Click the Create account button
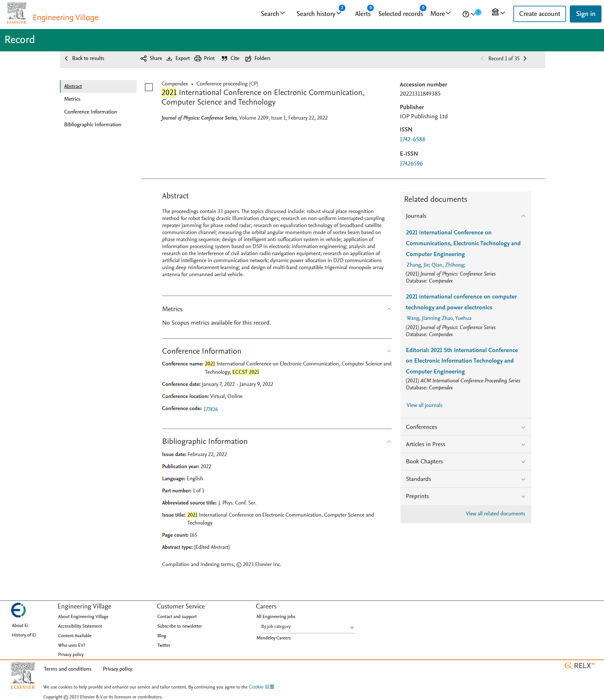Screen dimensions: 604x700 point(540,14)
